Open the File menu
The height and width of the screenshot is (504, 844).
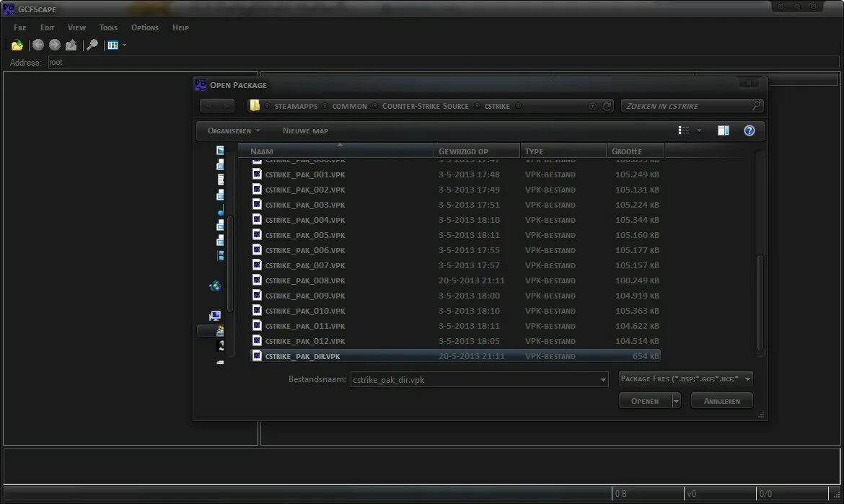pyautogui.click(x=20, y=27)
